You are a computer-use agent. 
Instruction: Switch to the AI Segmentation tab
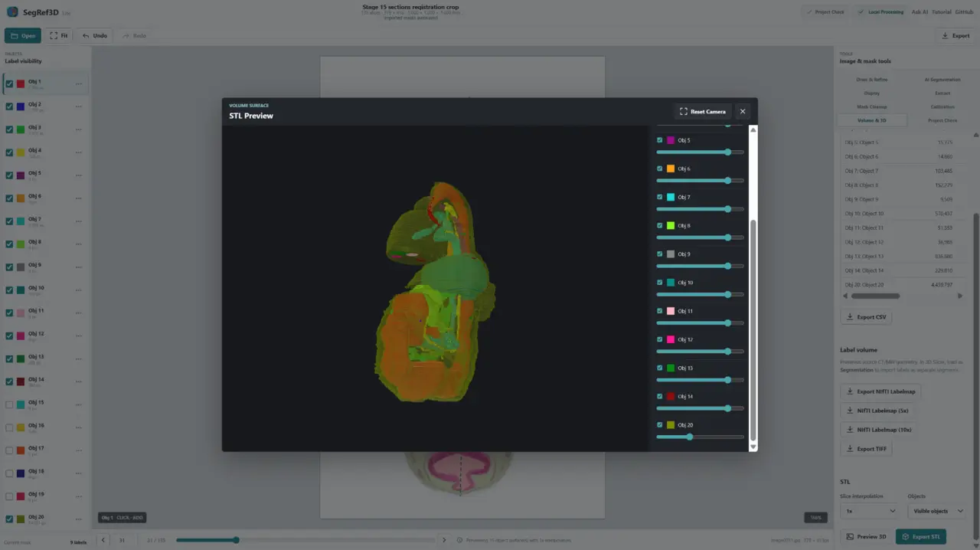942,80
